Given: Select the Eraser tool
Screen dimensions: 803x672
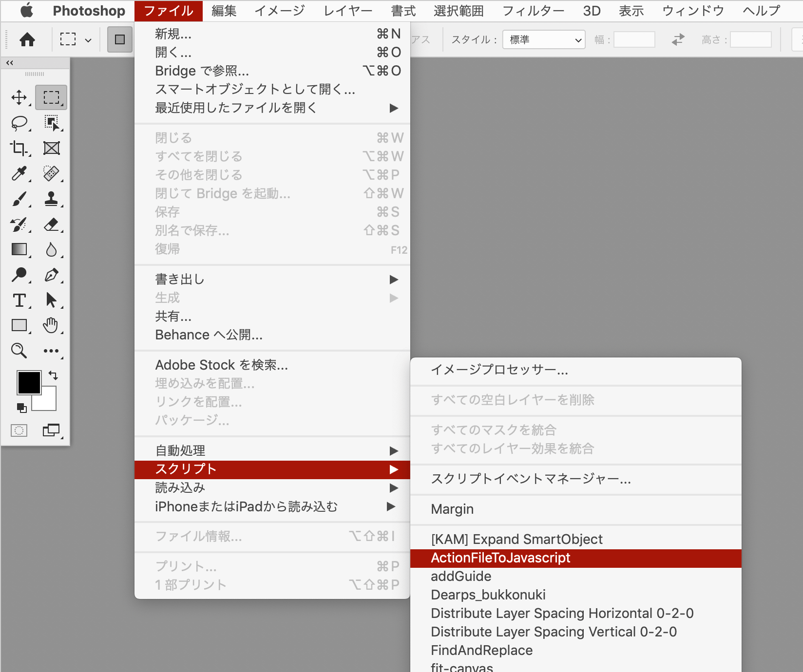Looking at the screenshot, I should click(x=51, y=224).
